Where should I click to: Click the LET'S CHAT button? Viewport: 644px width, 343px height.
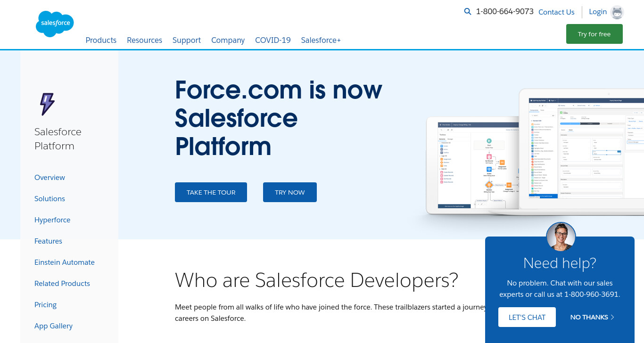527,317
